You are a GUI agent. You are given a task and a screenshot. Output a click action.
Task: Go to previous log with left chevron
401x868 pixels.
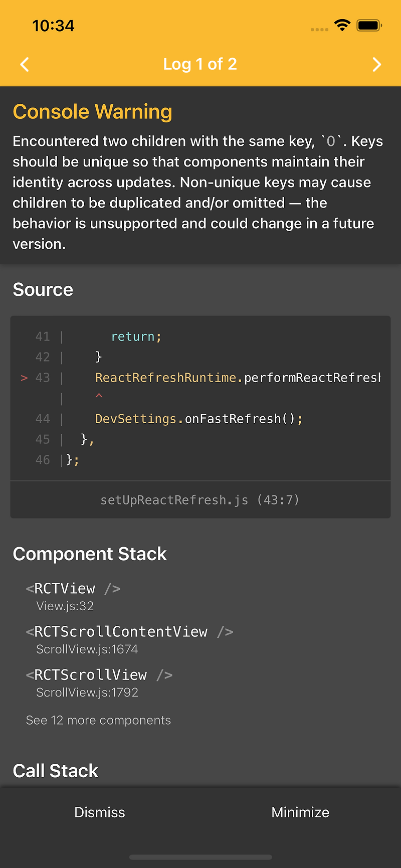(25, 64)
